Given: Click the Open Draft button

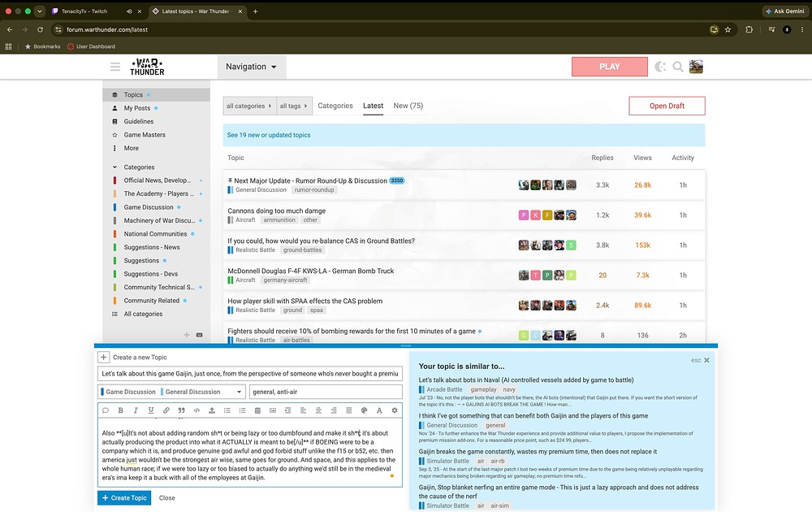Looking at the screenshot, I should [667, 106].
